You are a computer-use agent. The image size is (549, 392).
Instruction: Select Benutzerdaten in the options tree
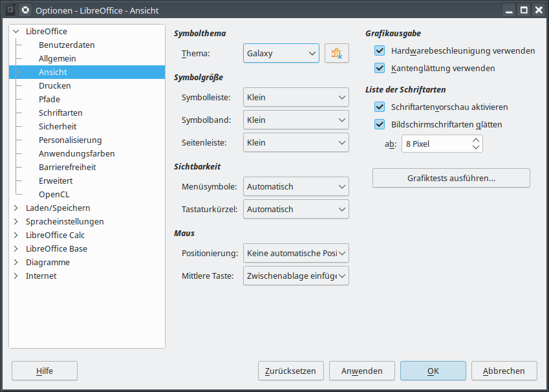67,45
